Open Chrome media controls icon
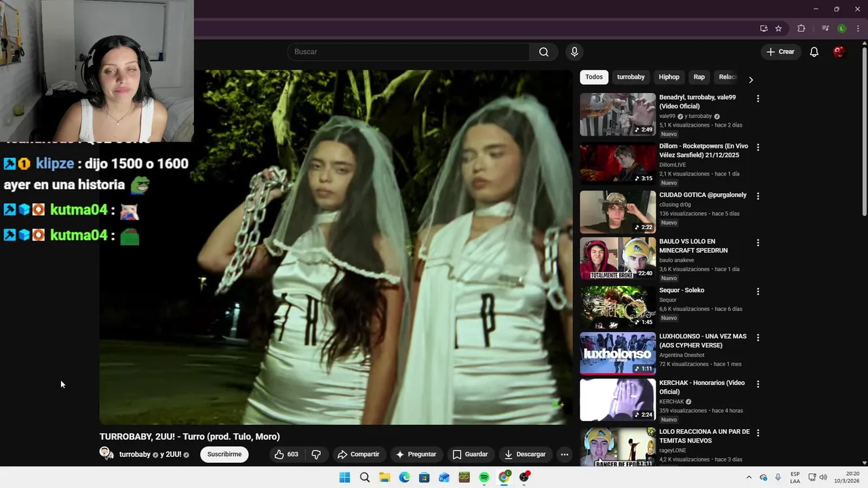 point(825,28)
